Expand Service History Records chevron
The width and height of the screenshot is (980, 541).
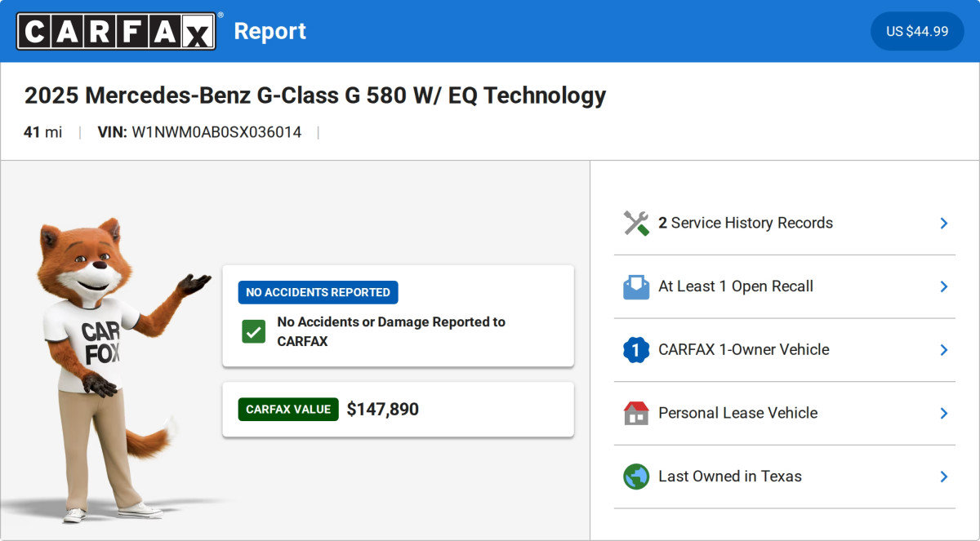pyautogui.click(x=944, y=223)
